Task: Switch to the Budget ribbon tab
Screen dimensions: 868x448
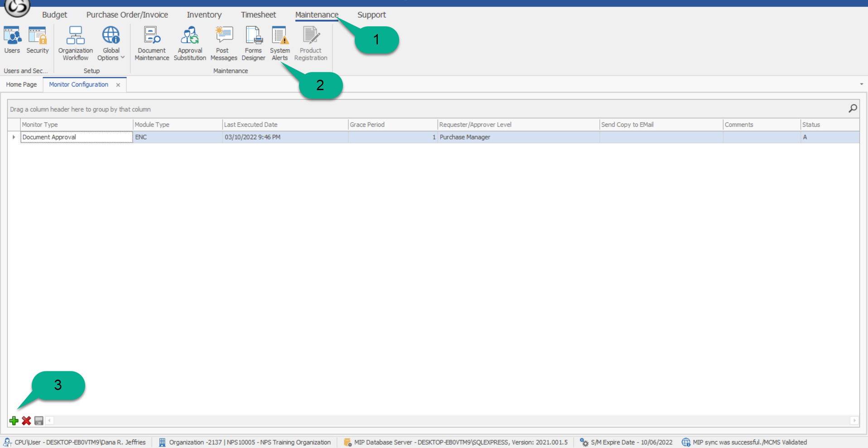Action: [54, 15]
